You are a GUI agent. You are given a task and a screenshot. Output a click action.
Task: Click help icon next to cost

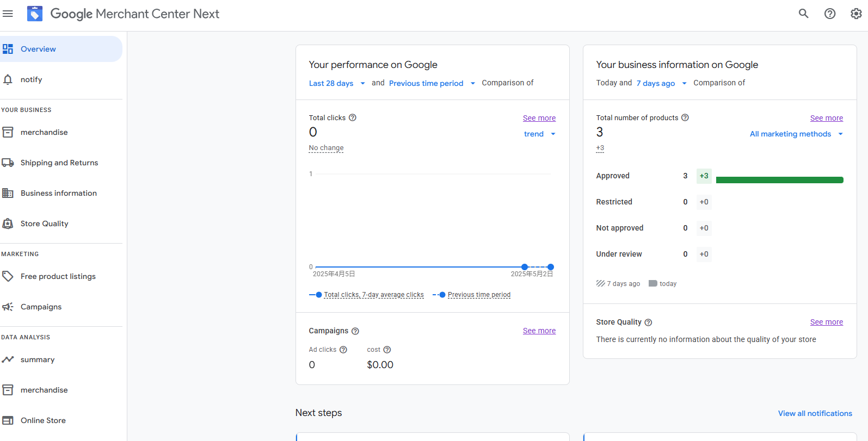[387, 350]
